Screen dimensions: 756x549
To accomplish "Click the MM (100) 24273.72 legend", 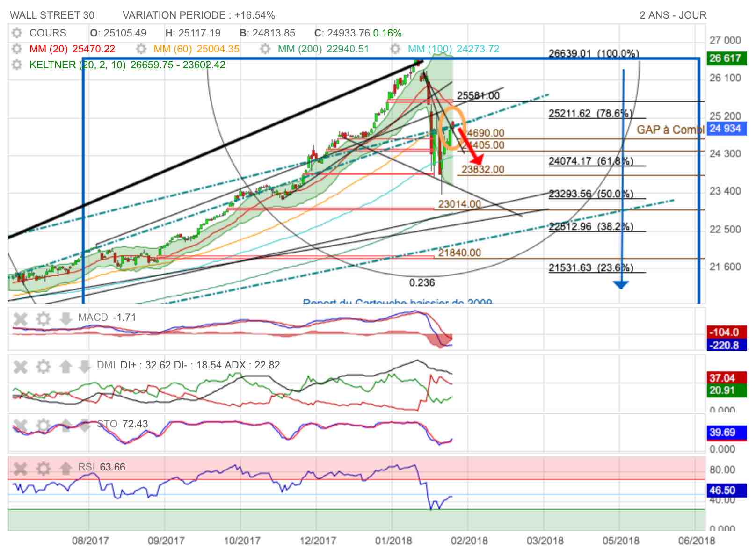I will point(454,49).
